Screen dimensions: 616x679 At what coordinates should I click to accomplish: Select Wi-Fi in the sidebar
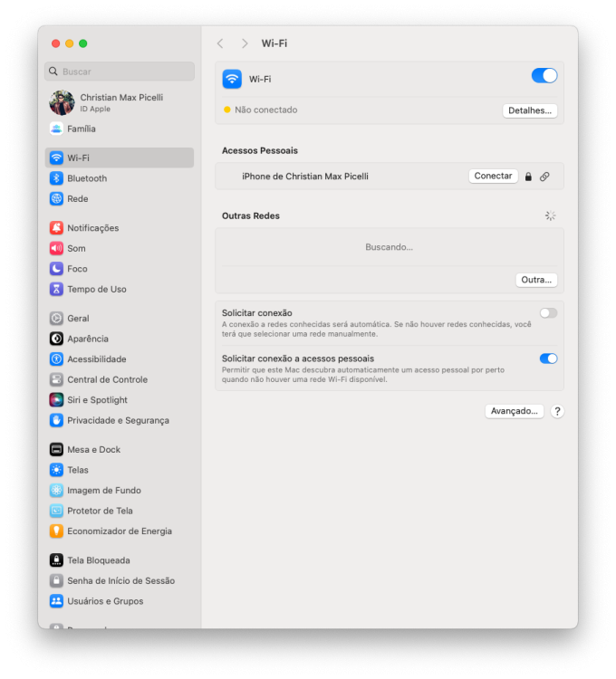pos(120,158)
